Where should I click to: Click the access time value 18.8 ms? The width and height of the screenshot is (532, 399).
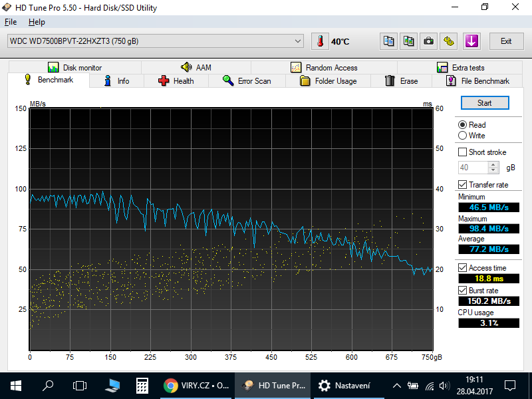click(489, 279)
